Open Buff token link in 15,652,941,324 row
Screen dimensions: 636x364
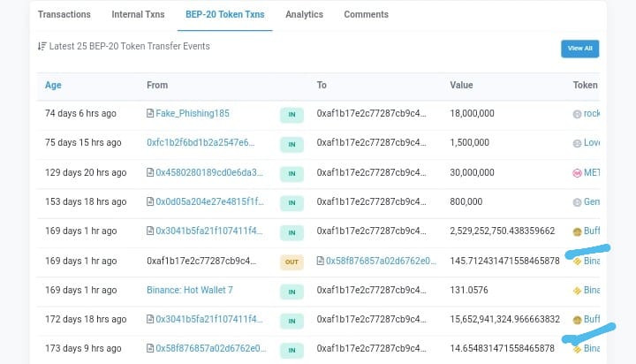click(x=592, y=319)
